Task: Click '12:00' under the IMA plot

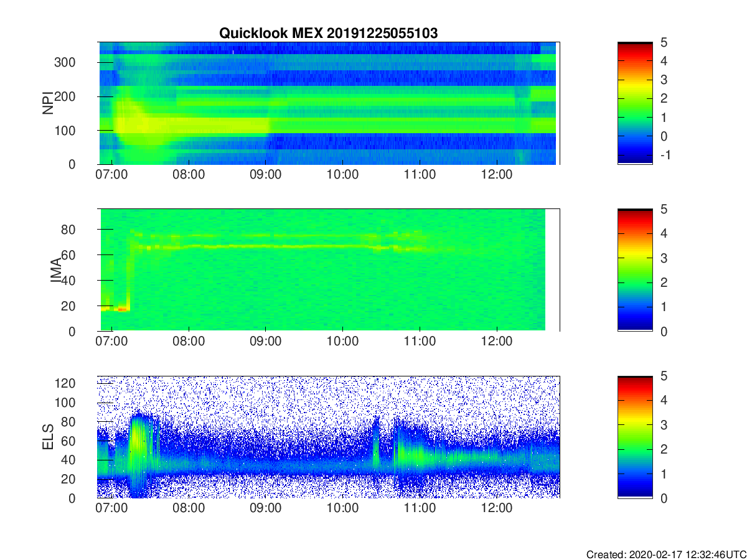Action: click(x=496, y=342)
